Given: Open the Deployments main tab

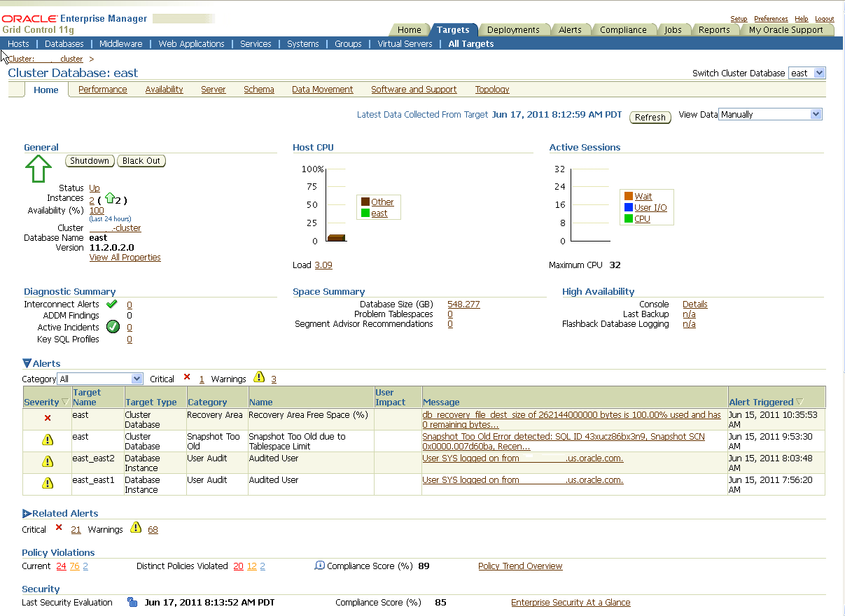Looking at the screenshot, I should point(512,29).
